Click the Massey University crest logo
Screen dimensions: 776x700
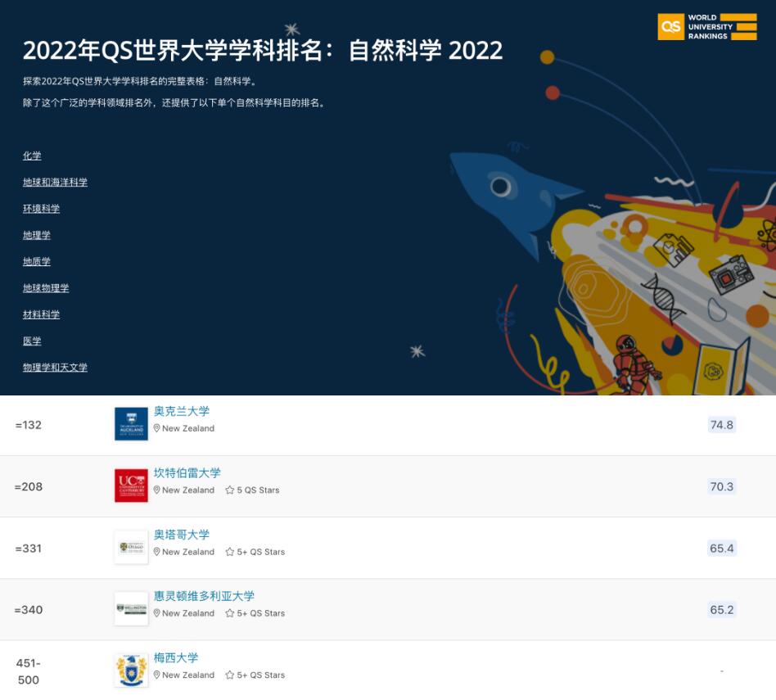pos(131,671)
